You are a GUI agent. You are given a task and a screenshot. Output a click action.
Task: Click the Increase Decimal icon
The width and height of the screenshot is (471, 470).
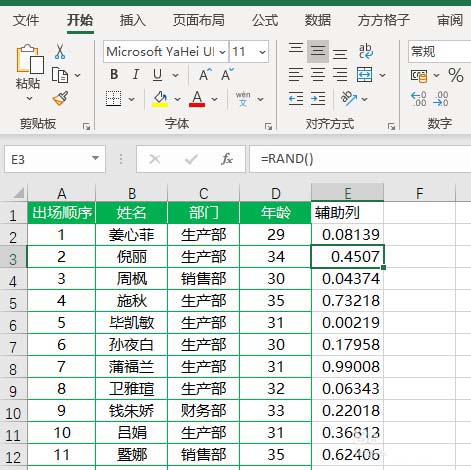[x=419, y=99]
